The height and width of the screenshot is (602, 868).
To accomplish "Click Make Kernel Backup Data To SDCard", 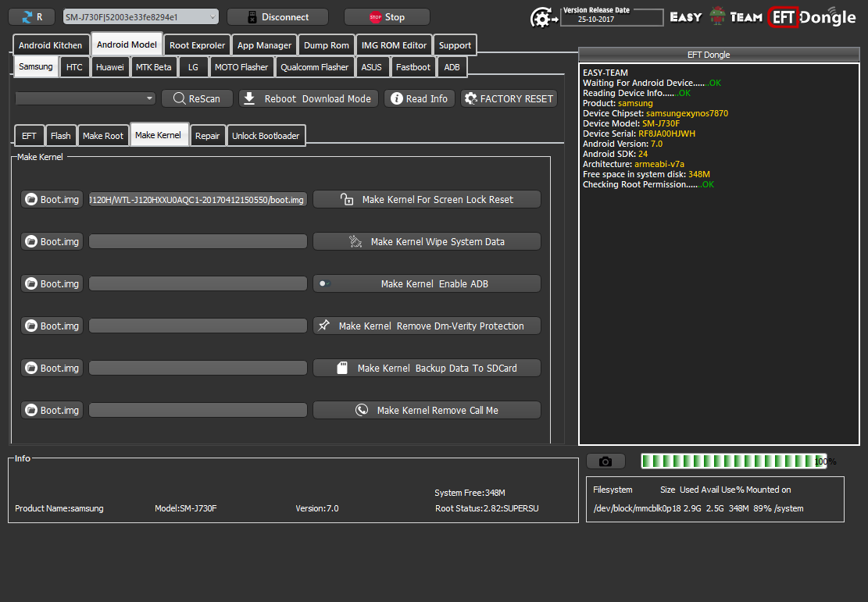I will 427,368.
